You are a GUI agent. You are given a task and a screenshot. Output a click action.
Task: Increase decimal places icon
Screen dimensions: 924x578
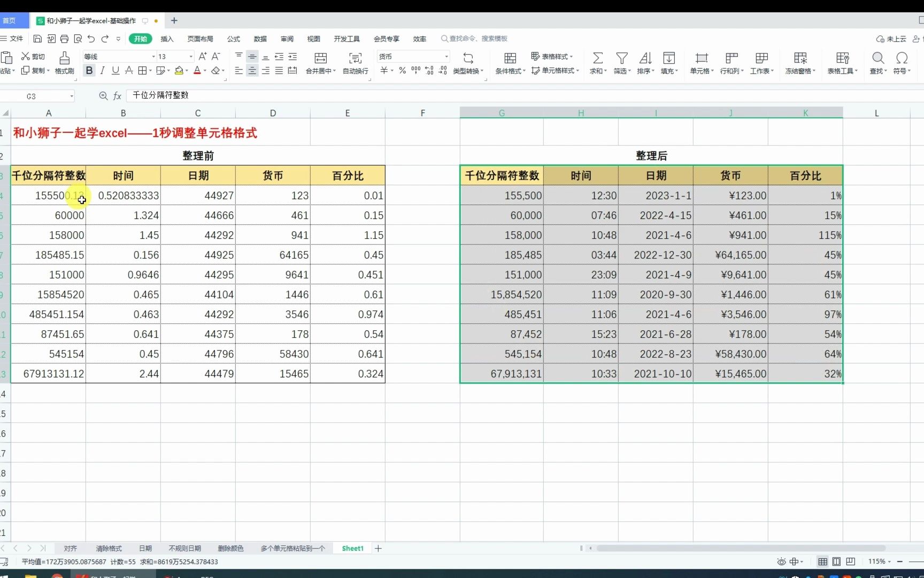[x=429, y=71]
